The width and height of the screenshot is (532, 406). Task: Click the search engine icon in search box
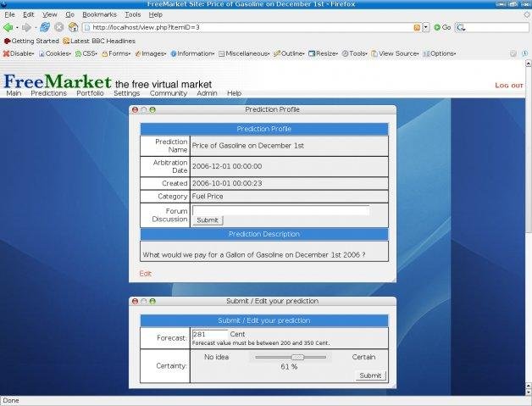click(x=460, y=28)
